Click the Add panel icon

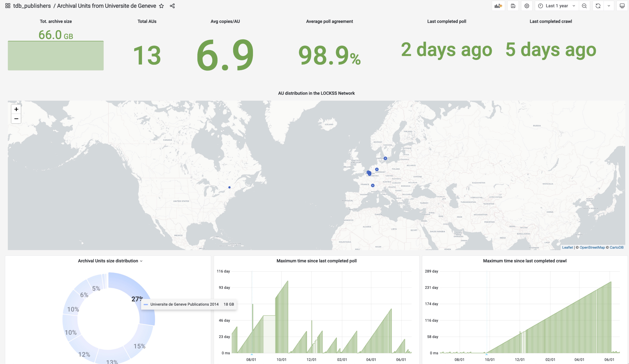point(498,6)
